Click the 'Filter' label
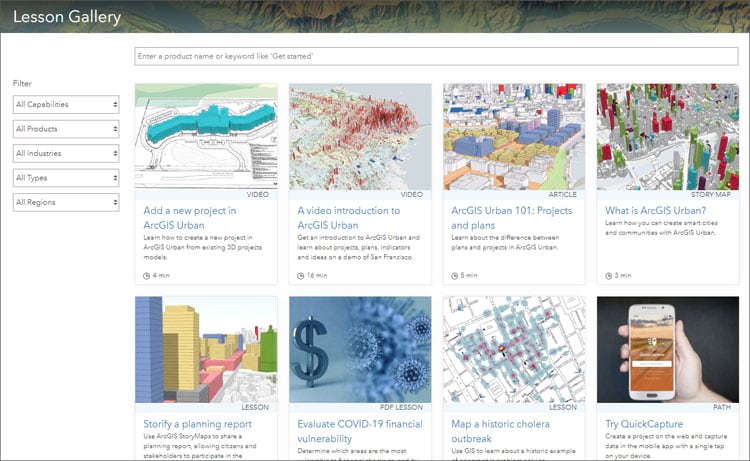The height and width of the screenshot is (461, 750). pos(22,83)
